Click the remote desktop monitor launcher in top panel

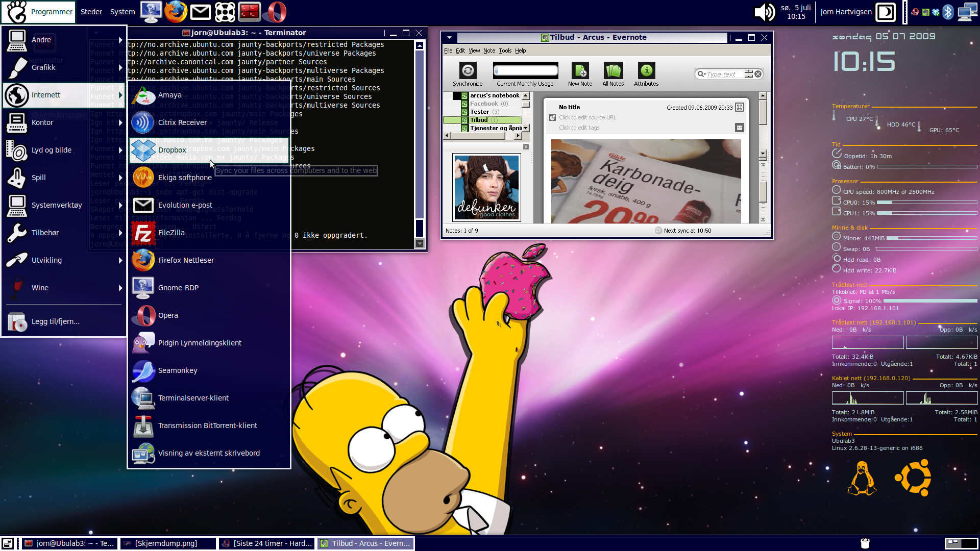pos(151,12)
